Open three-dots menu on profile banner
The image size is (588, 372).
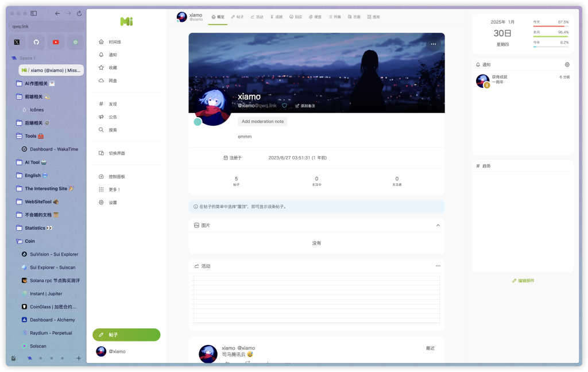tap(433, 44)
